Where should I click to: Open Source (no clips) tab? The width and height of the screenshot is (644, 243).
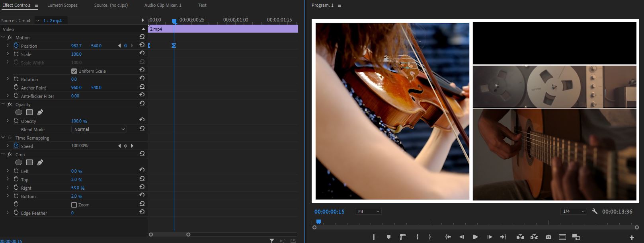(111, 5)
